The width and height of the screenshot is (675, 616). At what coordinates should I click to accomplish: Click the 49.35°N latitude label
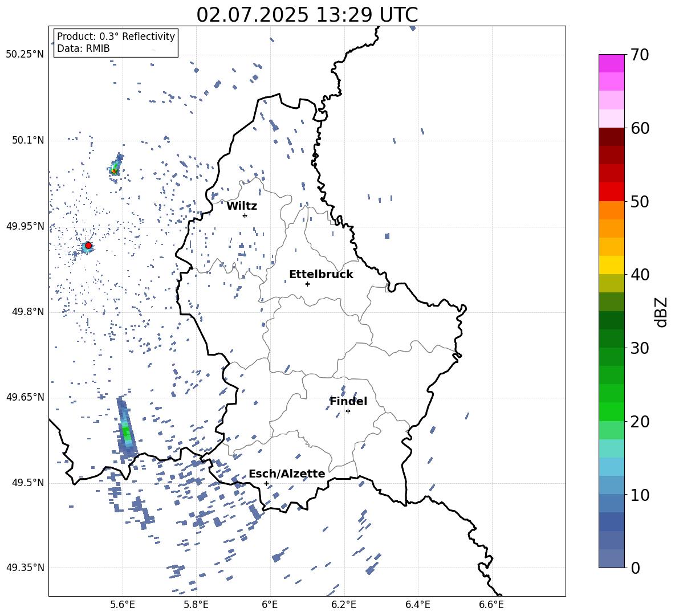point(25,568)
